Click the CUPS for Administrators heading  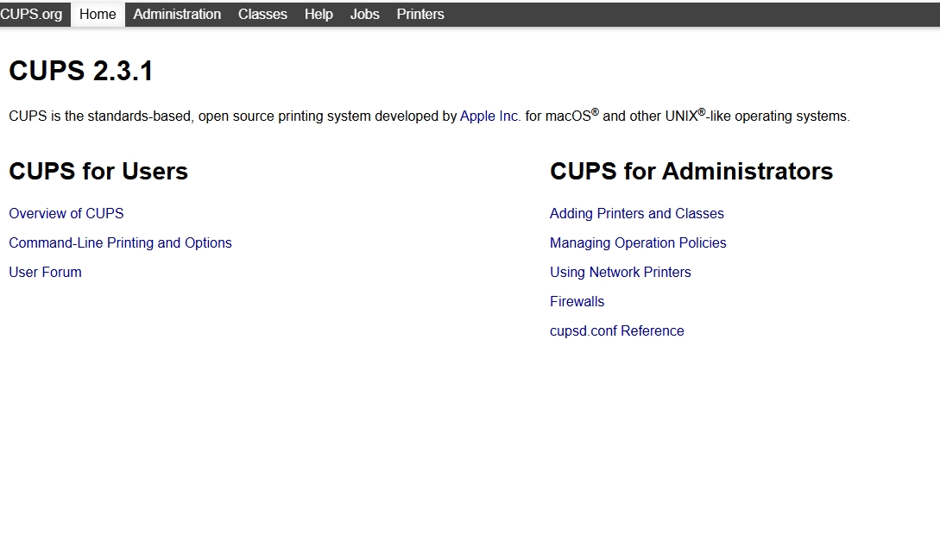(x=691, y=172)
